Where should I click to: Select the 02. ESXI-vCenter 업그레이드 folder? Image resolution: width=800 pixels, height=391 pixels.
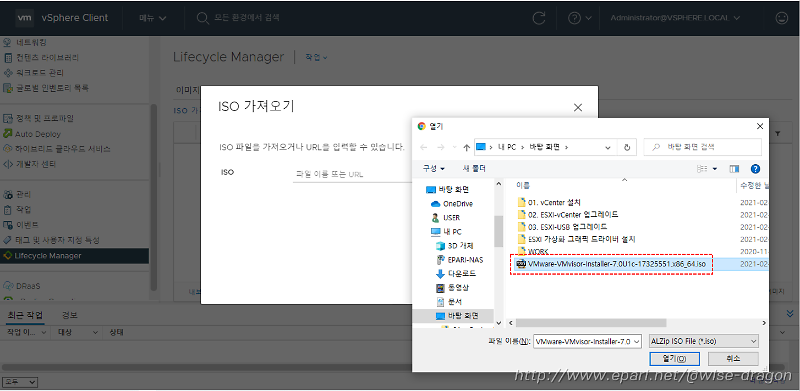[x=568, y=214]
